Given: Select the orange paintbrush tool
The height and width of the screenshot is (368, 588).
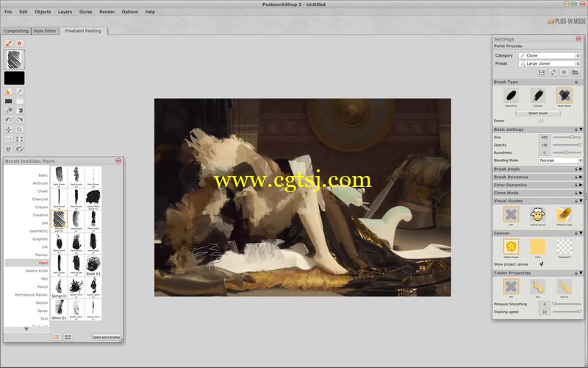Looking at the screenshot, I should [x=9, y=43].
